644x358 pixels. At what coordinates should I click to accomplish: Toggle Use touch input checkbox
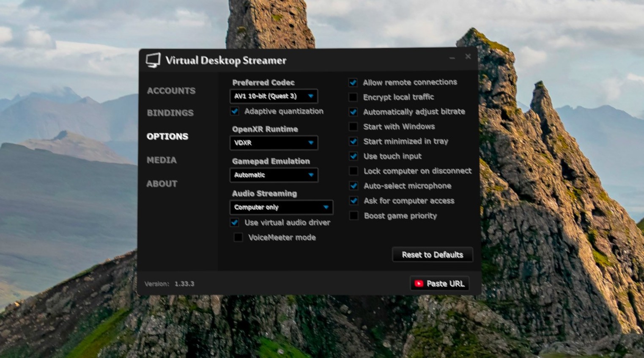[354, 156]
